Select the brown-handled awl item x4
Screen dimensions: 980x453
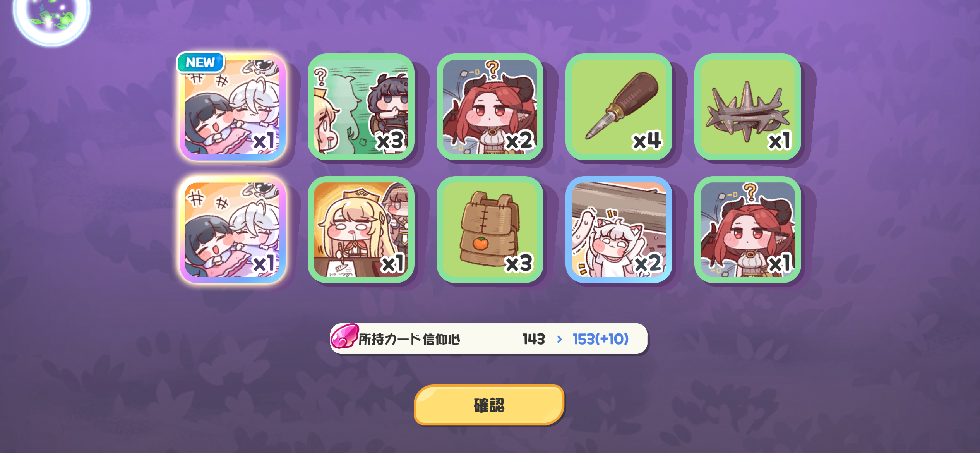point(619,107)
